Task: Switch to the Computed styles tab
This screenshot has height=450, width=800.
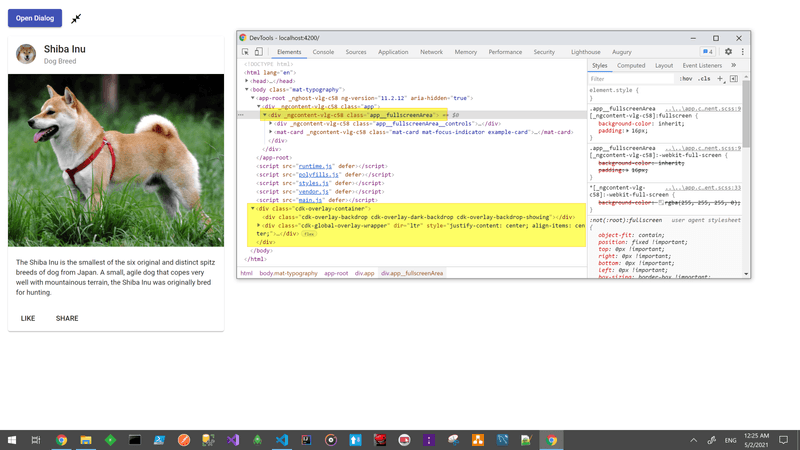Action: coord(631,65)
